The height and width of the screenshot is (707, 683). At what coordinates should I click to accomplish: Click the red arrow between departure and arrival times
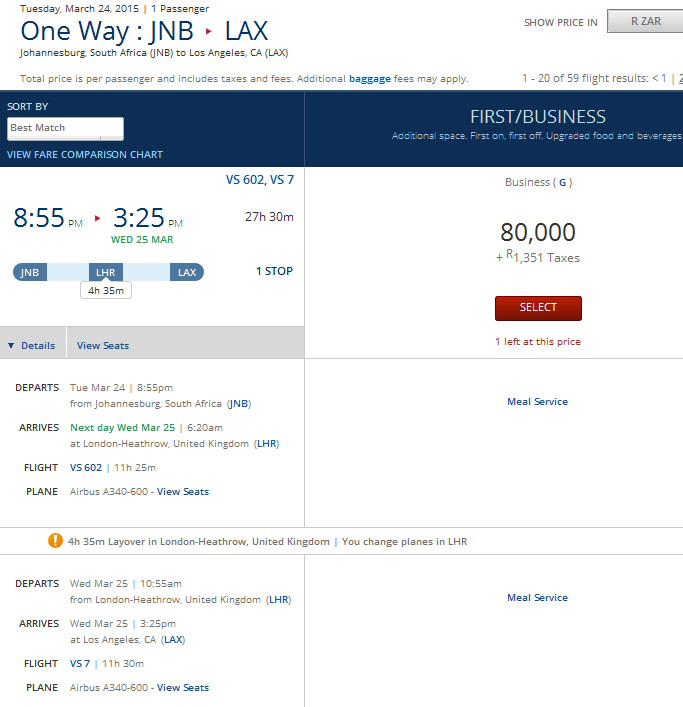point(98,218)
